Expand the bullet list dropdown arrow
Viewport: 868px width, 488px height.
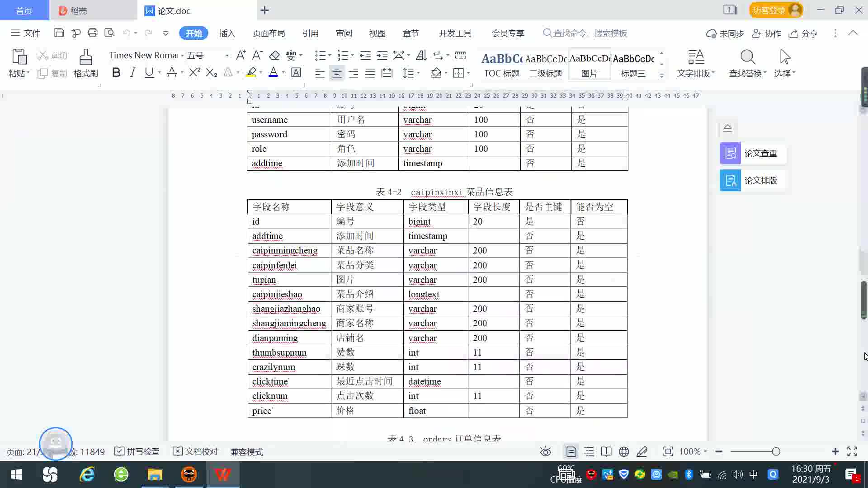point(330,55)
